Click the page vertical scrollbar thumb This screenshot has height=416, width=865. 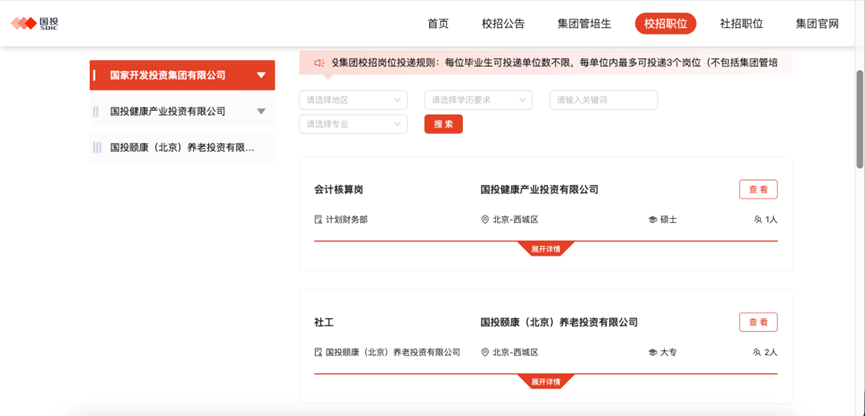859,118
